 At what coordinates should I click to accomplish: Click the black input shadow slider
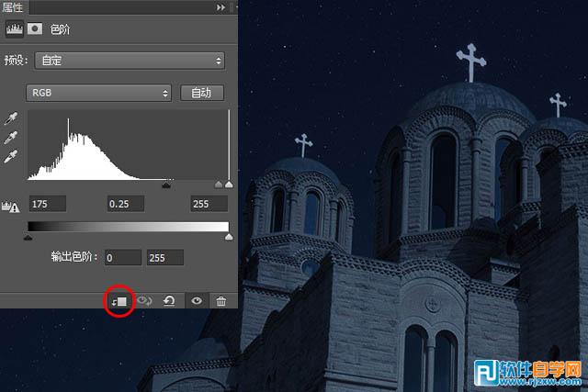[167, 185]
